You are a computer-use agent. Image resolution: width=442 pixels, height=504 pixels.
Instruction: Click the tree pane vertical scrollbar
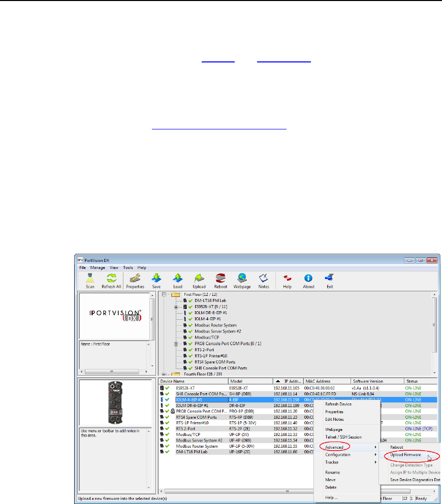[x=434, y=333]
